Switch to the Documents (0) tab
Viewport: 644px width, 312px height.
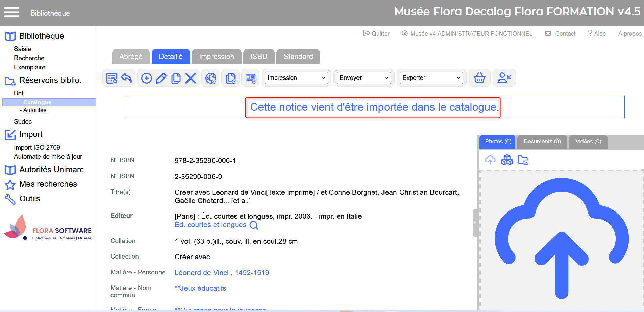(542, 142)
